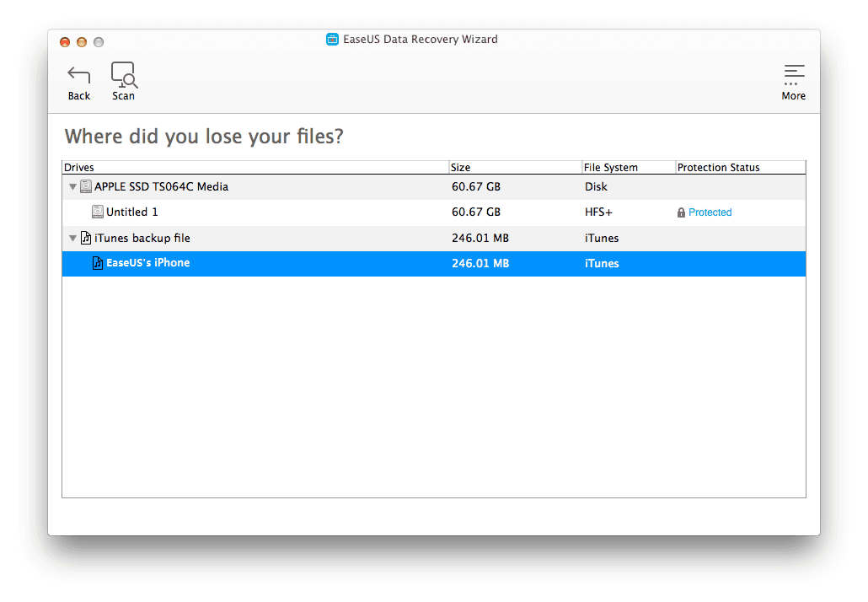Screen dimensions: 868x602
Task: Select the APPLE SSD TS064C Media row
Action: click(x=434, y=187)
